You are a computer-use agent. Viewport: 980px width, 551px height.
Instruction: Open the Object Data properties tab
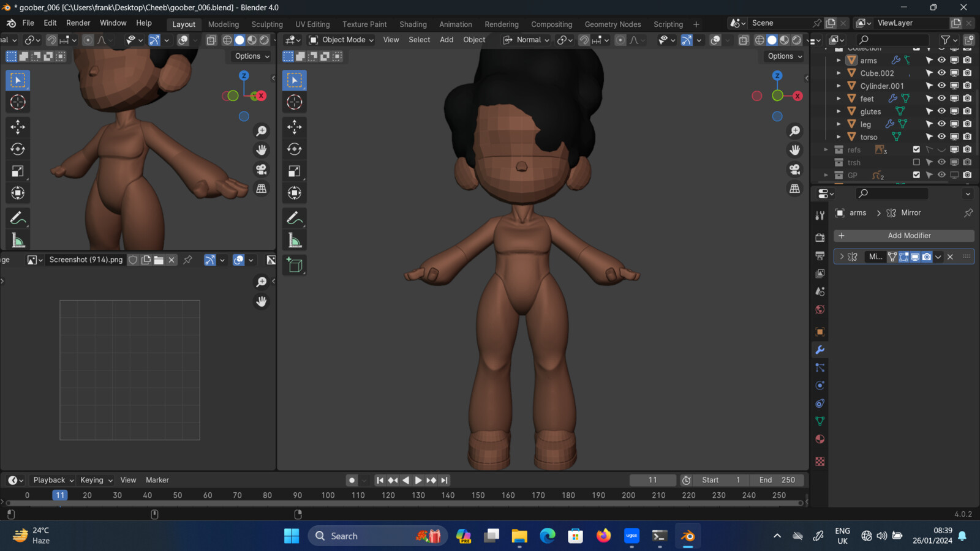(x=820, y=421)
